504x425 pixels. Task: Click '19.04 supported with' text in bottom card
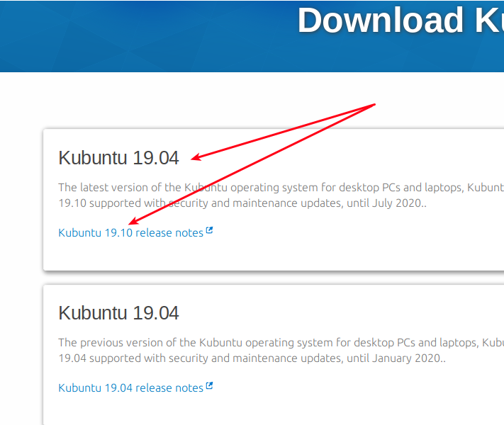click(x=111, y=358)
